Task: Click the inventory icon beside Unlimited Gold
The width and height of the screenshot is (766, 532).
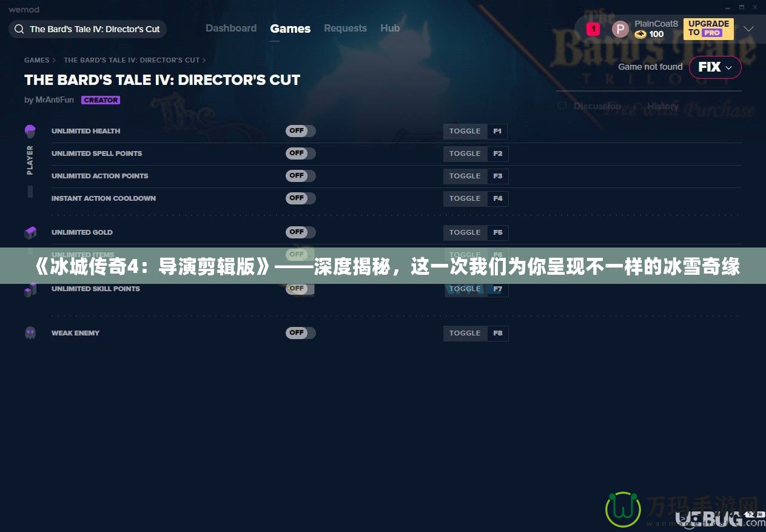Action: click(x=30, y=232)
